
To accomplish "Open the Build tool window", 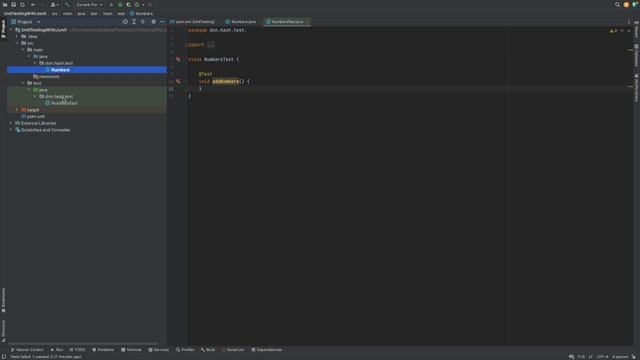I will coord(208,350).
